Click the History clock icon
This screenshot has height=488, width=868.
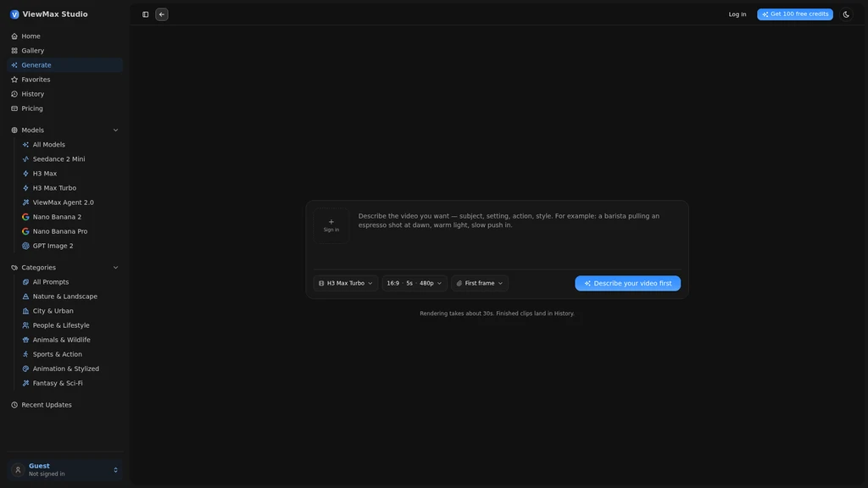pos(14,94)
